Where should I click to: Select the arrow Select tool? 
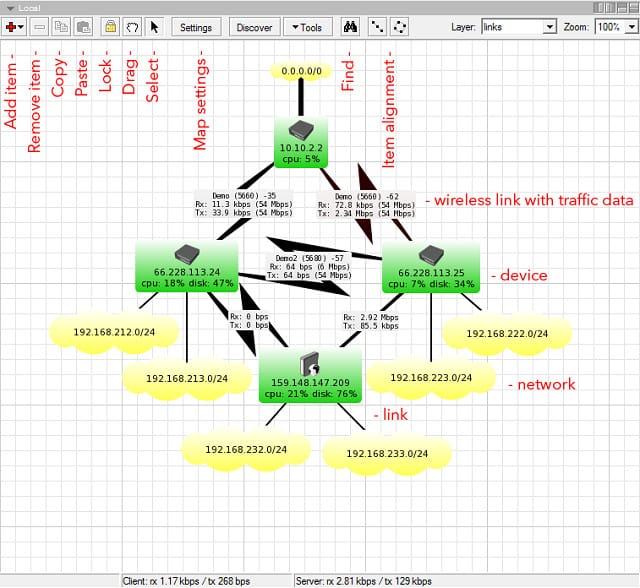[154, 27]
